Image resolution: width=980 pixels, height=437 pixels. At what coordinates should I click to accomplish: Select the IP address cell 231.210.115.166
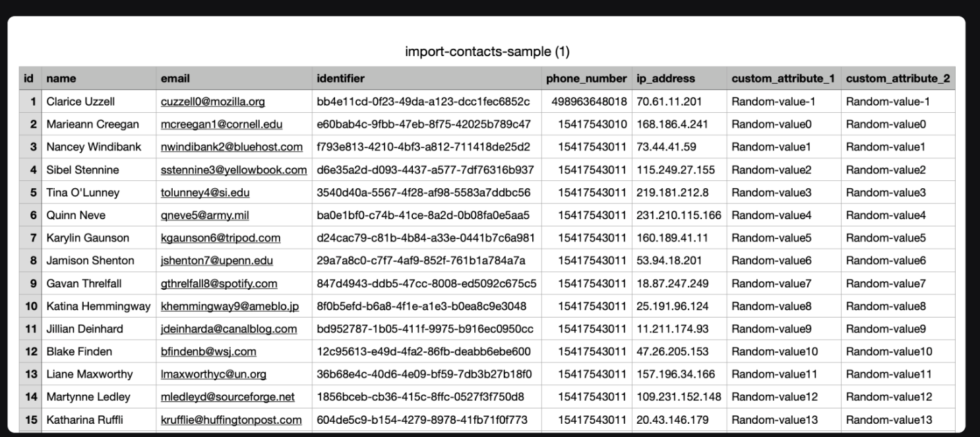coord(679,215)
